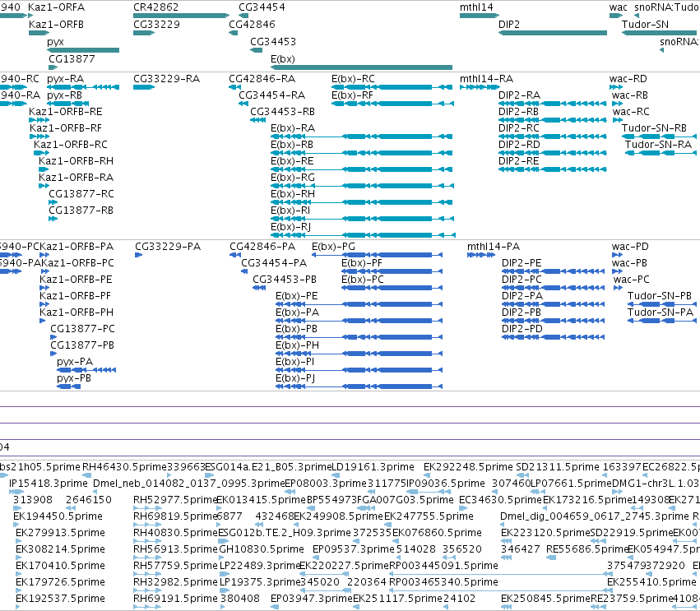Click the mthl14 gene label
The height and width of the screenshot is (611, 700).
point(476,7)
